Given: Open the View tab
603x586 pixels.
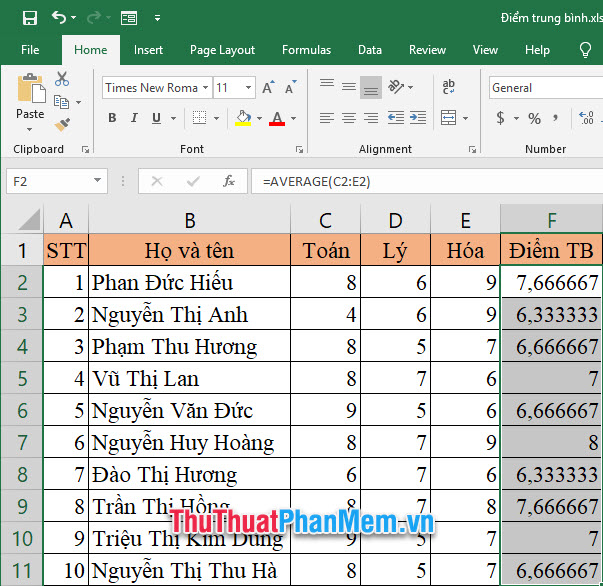Looking at the screenshot, I should (485, 50).
